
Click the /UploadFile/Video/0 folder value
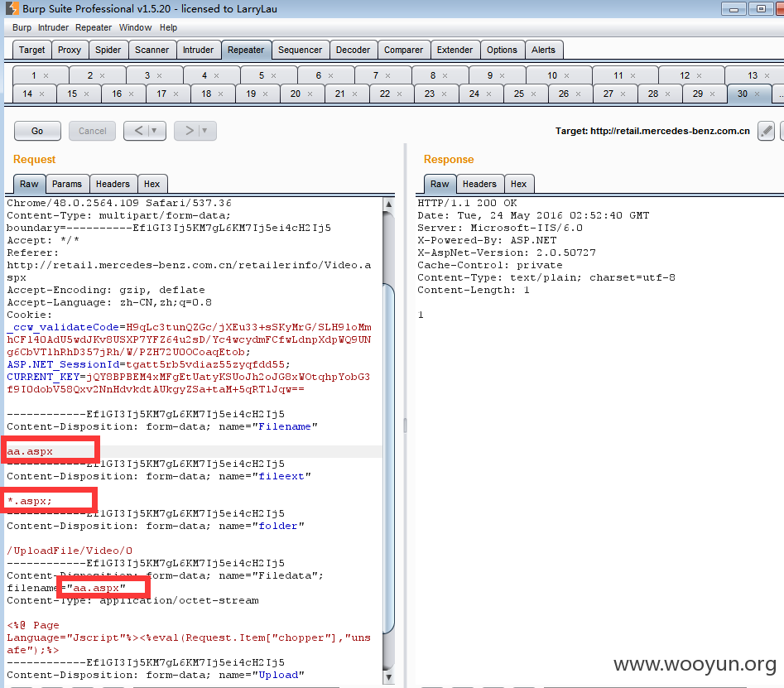(x=70, y=551)
